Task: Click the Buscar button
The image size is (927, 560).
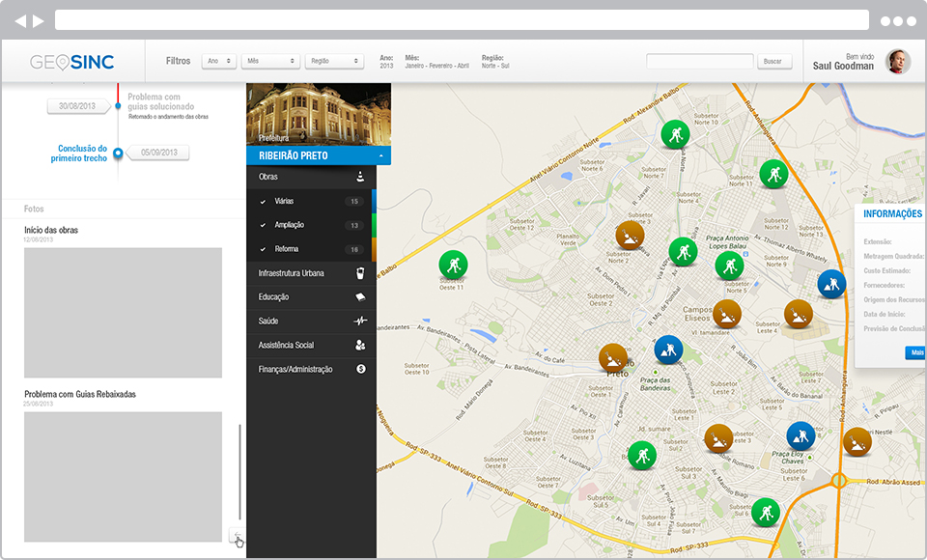Action: click(774, 61)
